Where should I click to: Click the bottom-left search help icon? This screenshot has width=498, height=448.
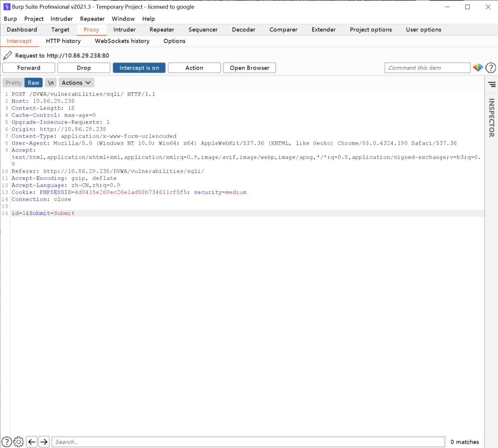[7, 442]
